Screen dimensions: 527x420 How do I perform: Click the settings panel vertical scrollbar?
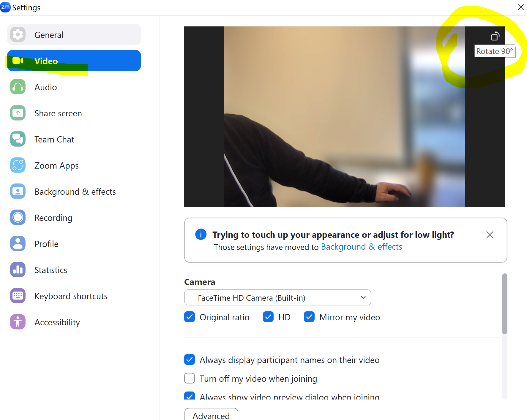tap(504, 304)
